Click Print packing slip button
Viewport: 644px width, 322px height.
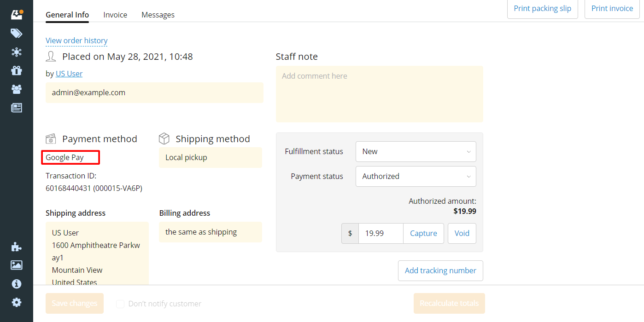coord(543,8)
